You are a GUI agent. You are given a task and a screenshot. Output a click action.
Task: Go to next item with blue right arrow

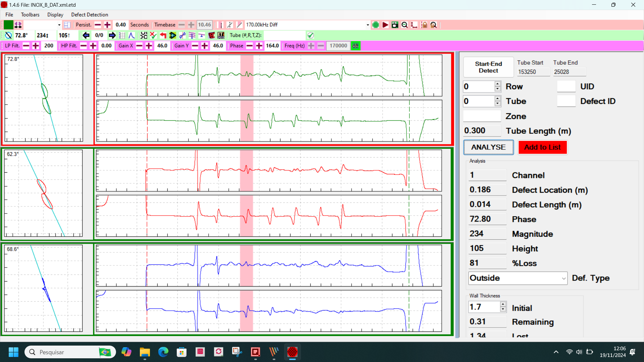(x=112, y=35)
